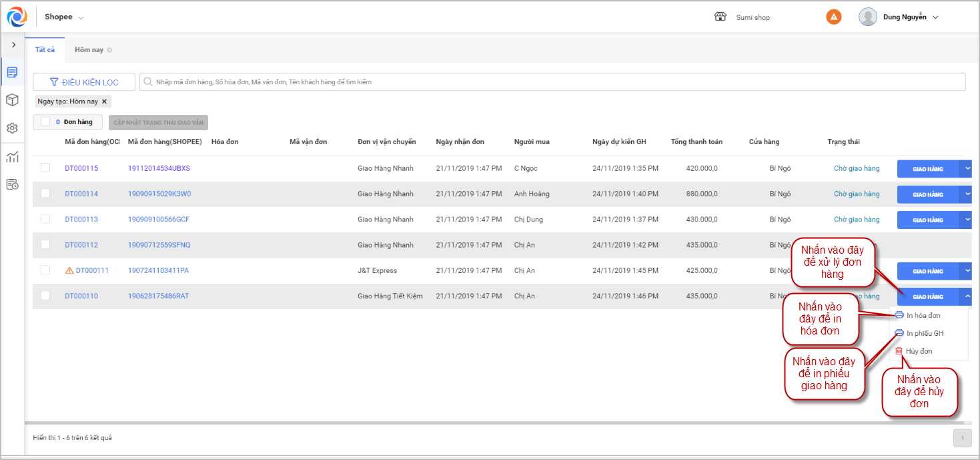This screenshot has height=460, width=980.
Task: Remove the Ngày tạo: Hôm nay filter tag
Action: 104,101
